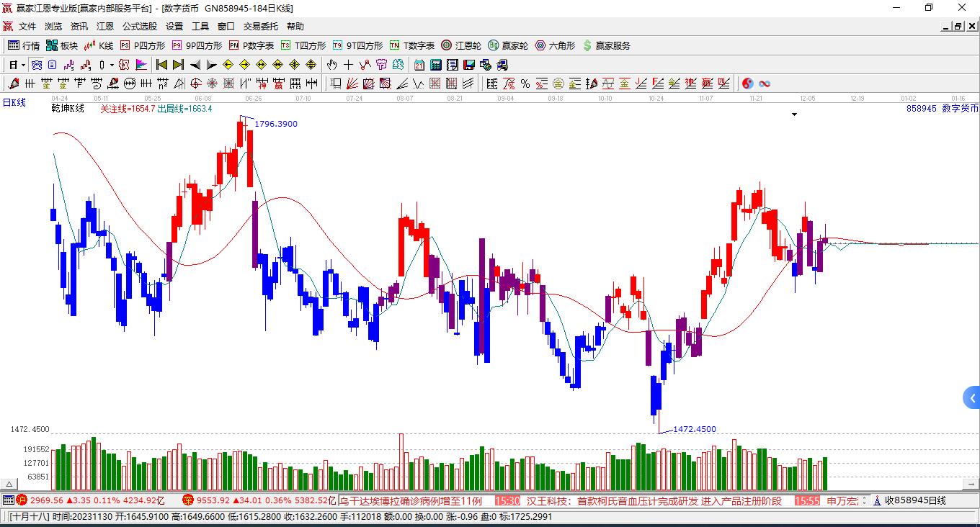This screenshot has height=527, width=980.
Task: Click the 1472.4500 low price label on chart
Action: click(695, 429)
